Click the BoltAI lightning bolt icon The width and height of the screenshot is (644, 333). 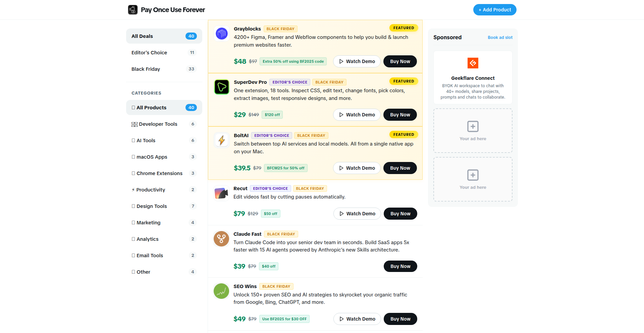pyautogui.click(x=222, y=140)
